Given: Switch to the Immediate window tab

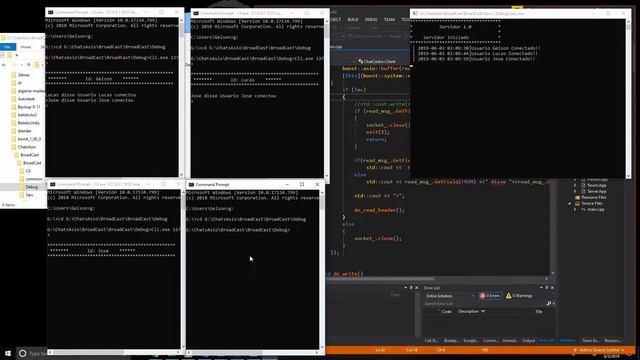Looking at the screenshot, I should pyautogui.click(x=510, y=340).
